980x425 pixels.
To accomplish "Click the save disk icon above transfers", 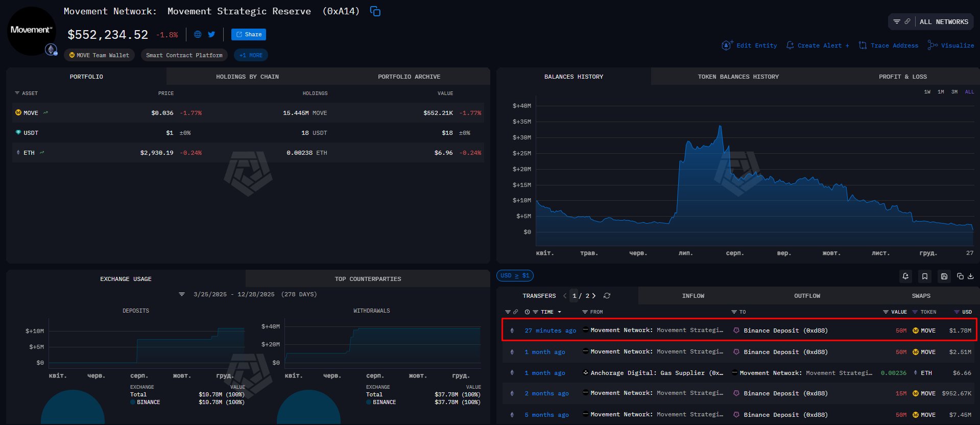I will tap(944, 276).
